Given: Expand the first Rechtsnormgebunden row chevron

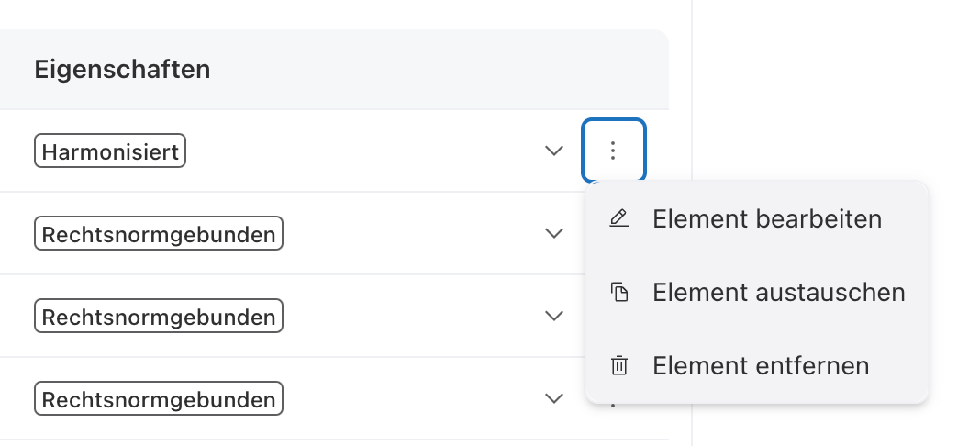Looking at the screenshot, I should (554, 233).
